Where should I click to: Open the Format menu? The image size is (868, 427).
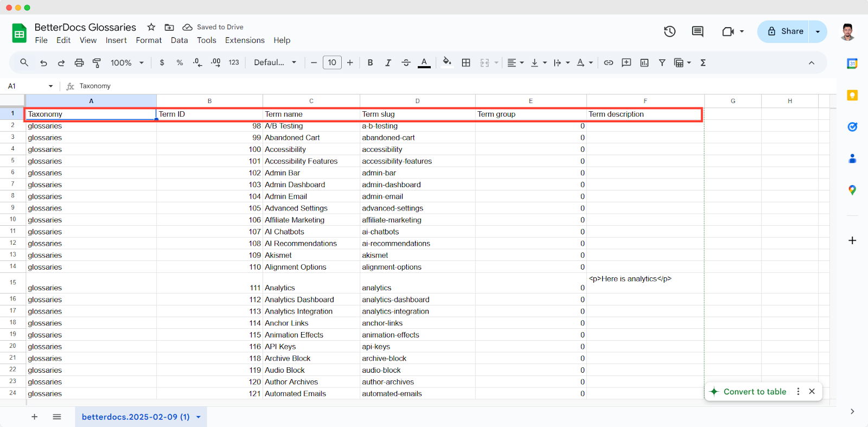[149, 40]
